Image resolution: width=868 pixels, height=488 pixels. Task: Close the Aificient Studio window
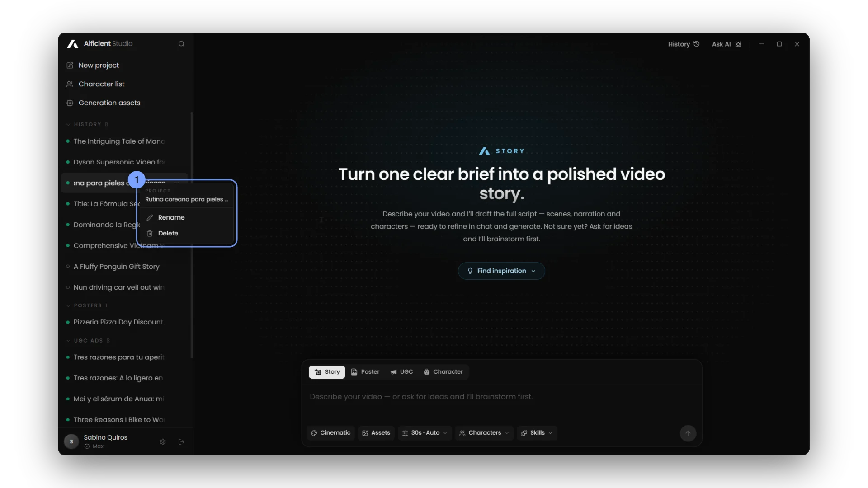click(797, 44)
